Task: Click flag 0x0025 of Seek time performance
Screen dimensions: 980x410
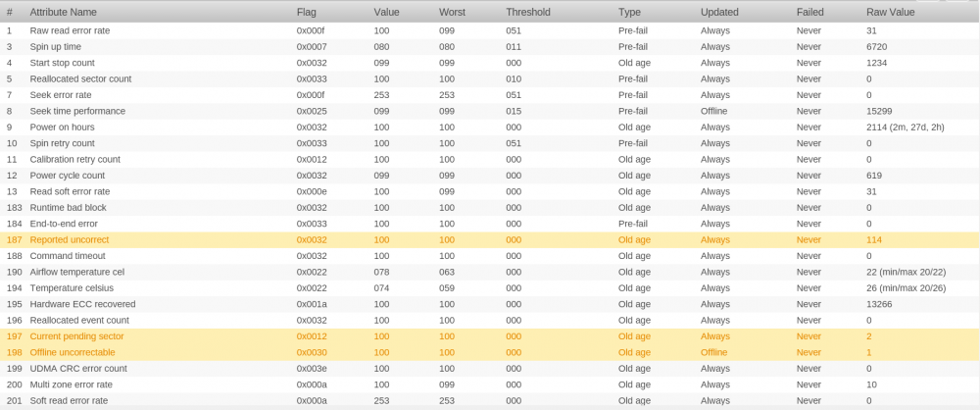Action: (x=312, y=111)
